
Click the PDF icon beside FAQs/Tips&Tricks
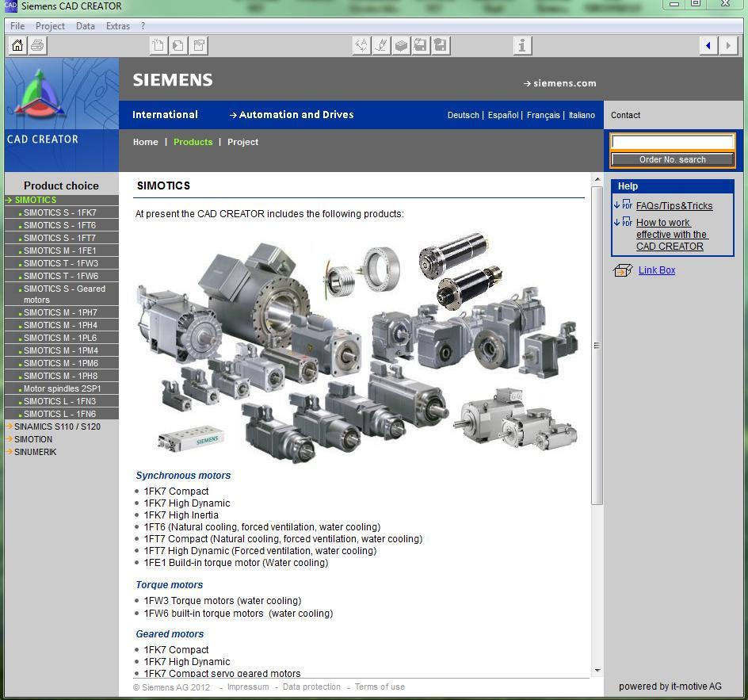pyautogui.click(x=627, y=205)
